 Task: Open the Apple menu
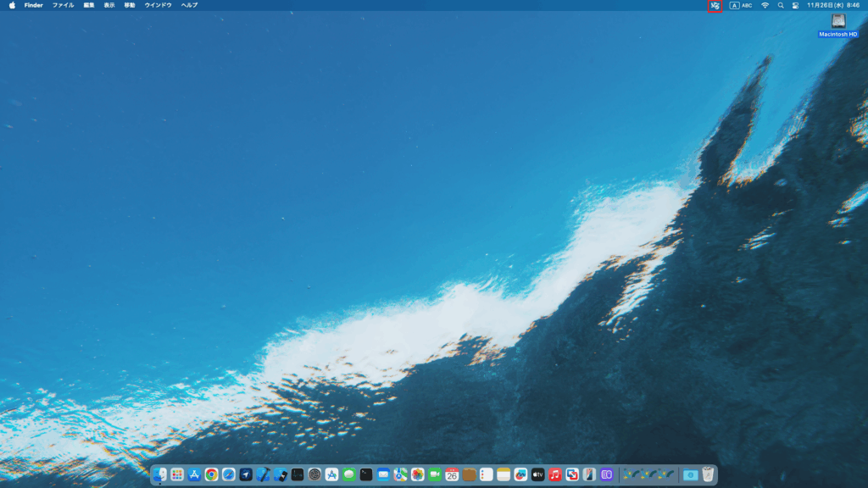(x=12, y=5)
